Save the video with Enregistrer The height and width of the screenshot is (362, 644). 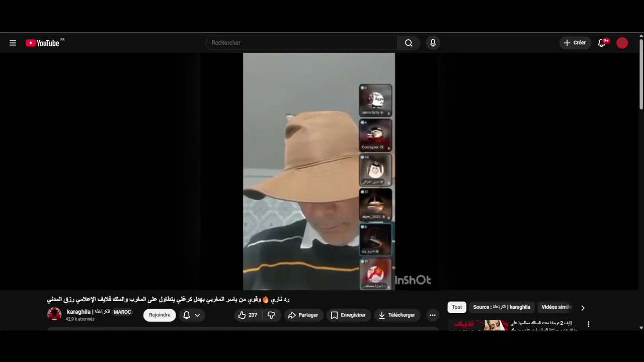348,315
